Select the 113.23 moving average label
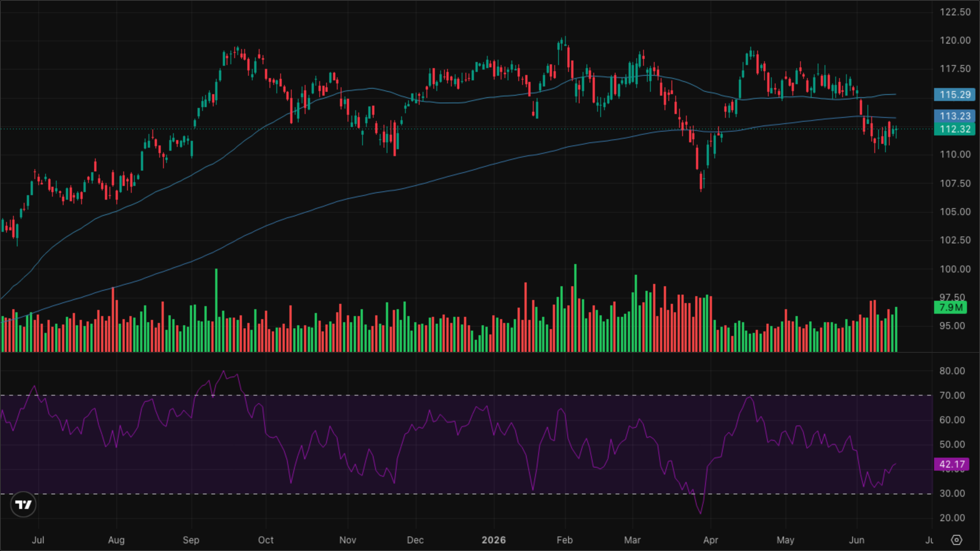This screenshot has width=980, height=551. (955, 116)
